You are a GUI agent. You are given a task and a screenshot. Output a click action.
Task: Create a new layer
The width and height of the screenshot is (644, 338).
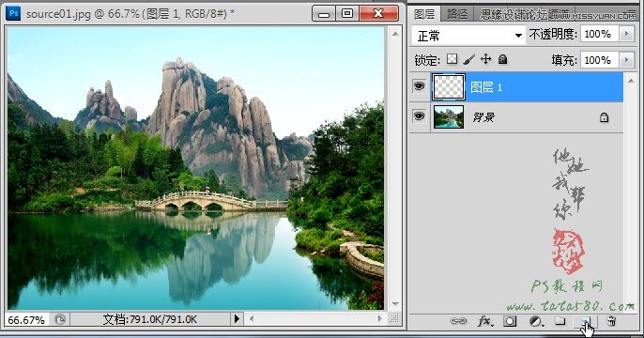(585, 321)
